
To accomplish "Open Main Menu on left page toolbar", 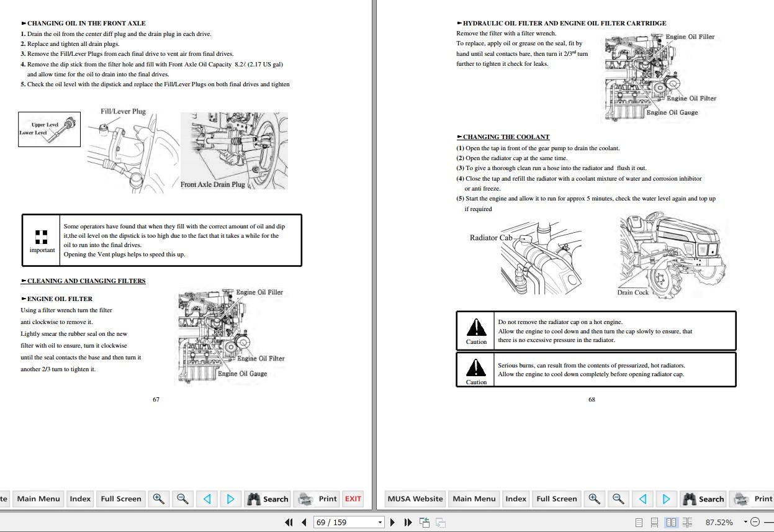I will tap(38, 498).
